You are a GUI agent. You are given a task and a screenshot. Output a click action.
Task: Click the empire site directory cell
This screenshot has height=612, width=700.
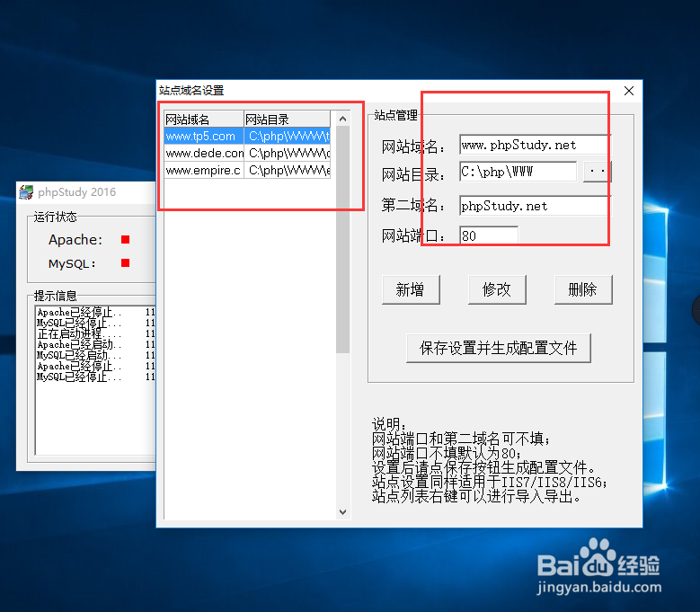[x=288, y=170]
